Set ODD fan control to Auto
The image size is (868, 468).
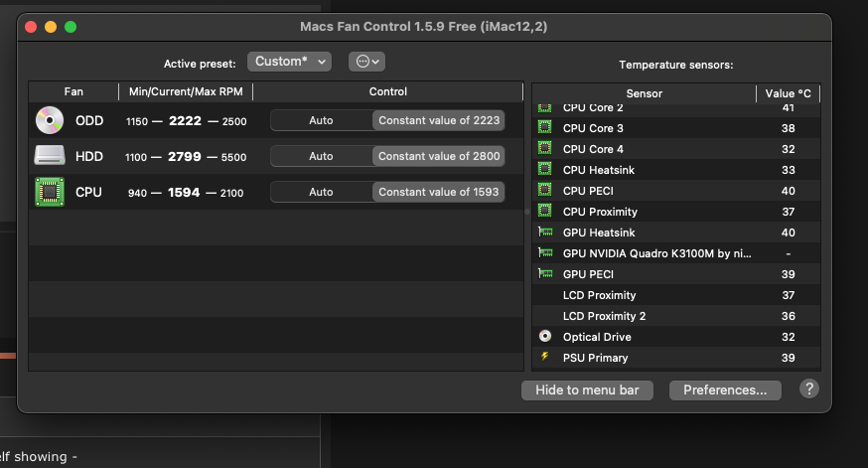click(x=321, y=120)
